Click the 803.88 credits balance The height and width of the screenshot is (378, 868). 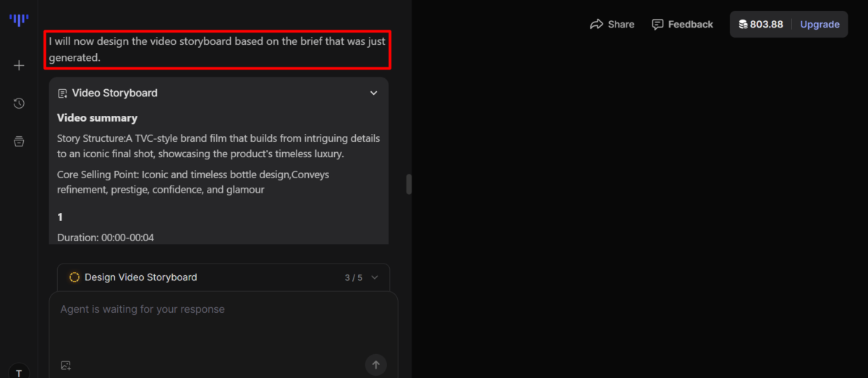pyautogui.click(x=766, y=25)
